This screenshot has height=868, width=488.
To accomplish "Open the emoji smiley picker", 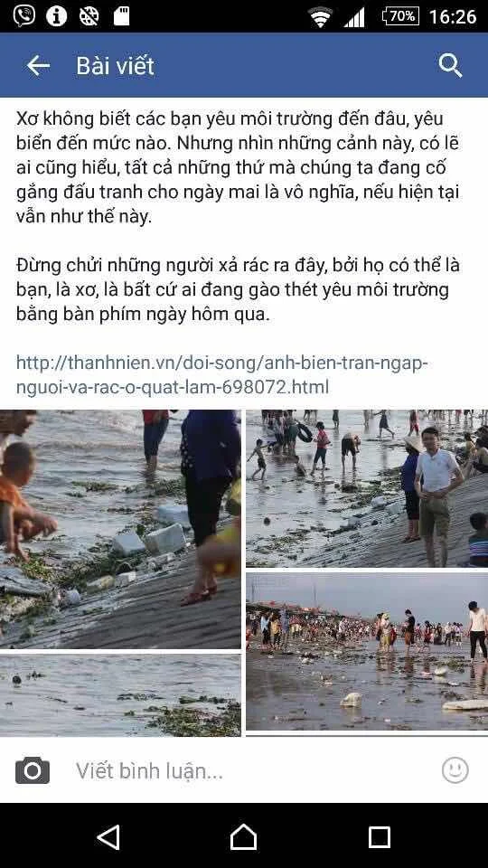I will (x=455, y=770).
